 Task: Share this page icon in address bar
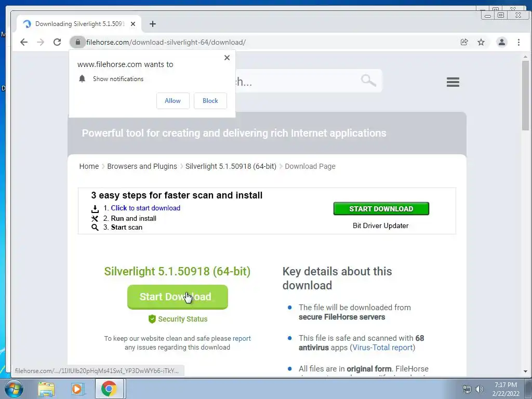(x=464, y=42)
